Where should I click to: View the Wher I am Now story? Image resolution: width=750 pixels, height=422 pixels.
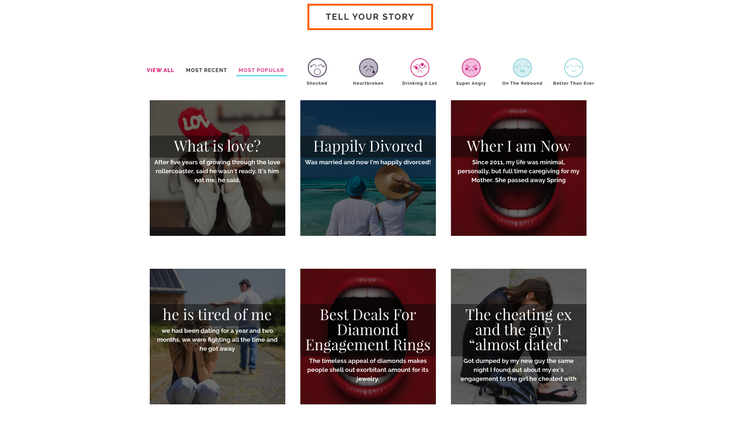[x=518, y=168]
